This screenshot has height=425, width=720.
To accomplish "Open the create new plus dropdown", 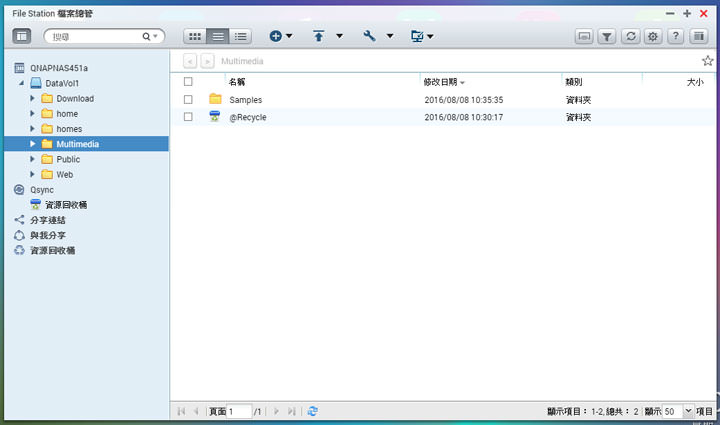I will click(281, 36).
